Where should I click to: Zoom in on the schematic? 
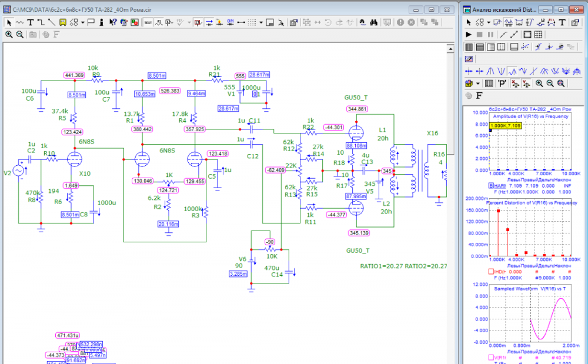(9, 35)
